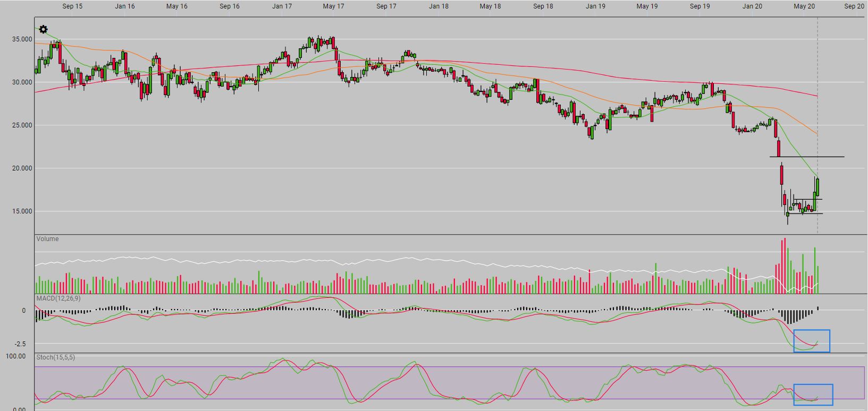Select the Volume panel label

[47, 239]
